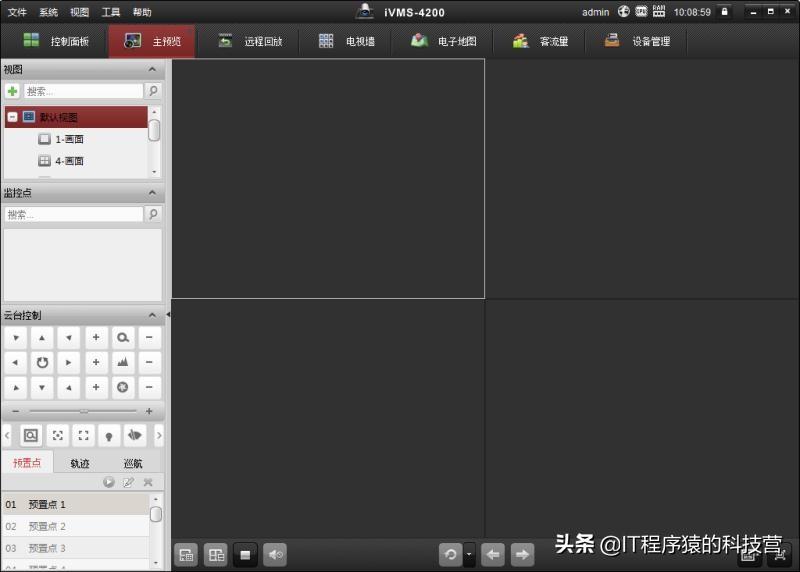Toggle the light bulb icon
Screen dimensions: 800x572
click(109, 435)
